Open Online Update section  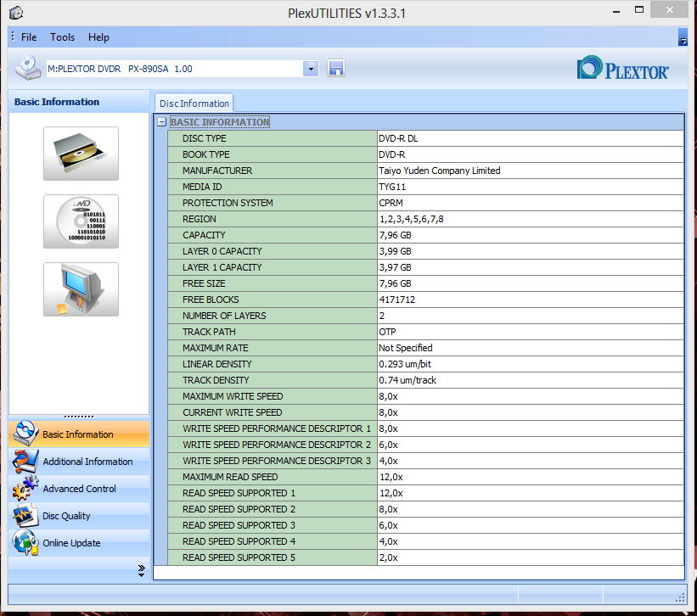coord(79,543)
